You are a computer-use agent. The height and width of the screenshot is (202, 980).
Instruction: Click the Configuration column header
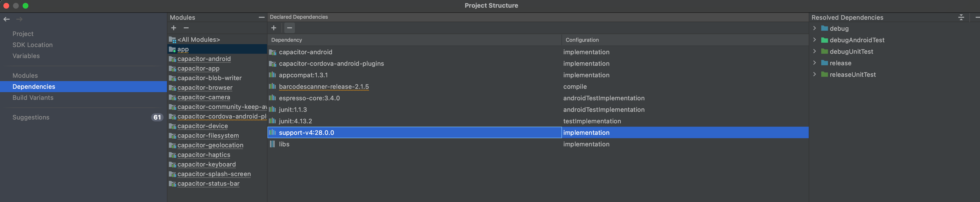click(582, 40)
